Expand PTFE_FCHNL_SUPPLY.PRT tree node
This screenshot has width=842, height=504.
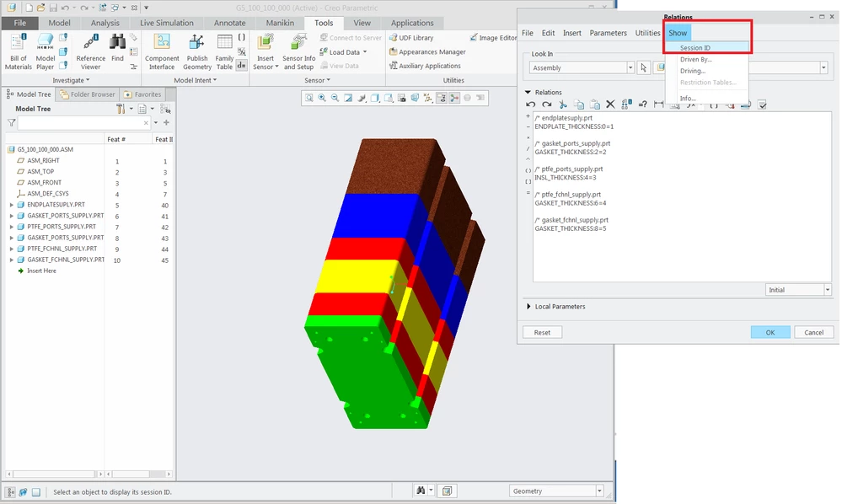click(11, 249)
